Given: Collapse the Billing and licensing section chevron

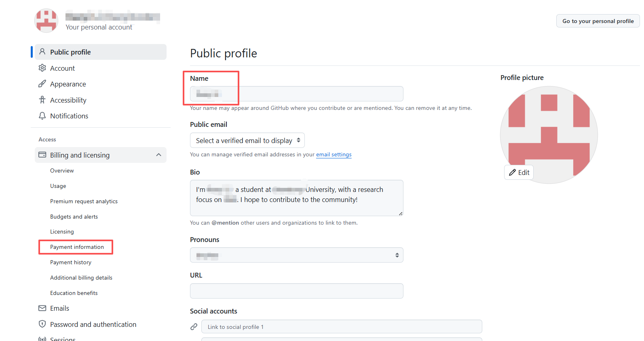Looking at the screenshot, I should 158,155.
